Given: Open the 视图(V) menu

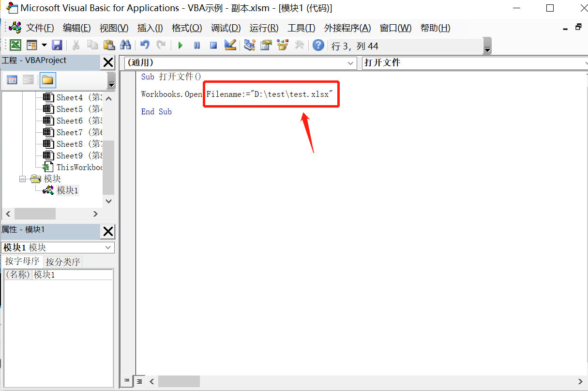Looking at the screenshot, I should [114, 28].
